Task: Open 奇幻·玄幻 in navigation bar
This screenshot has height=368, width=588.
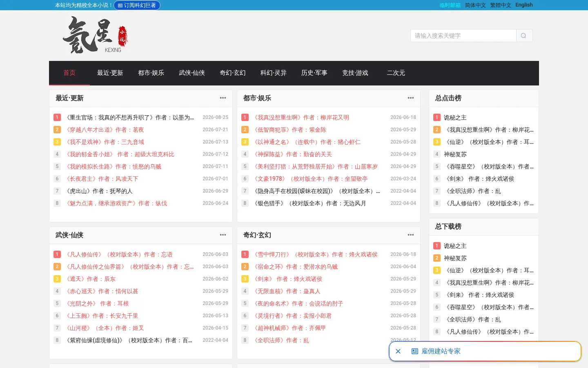Action: click(x=233, y=73)
